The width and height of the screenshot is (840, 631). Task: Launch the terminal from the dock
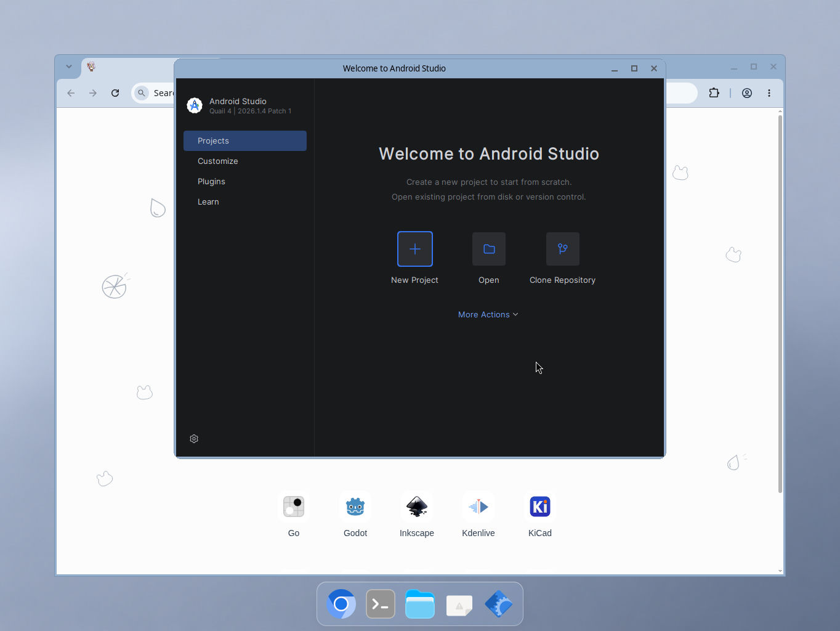[x=381, y=604]
